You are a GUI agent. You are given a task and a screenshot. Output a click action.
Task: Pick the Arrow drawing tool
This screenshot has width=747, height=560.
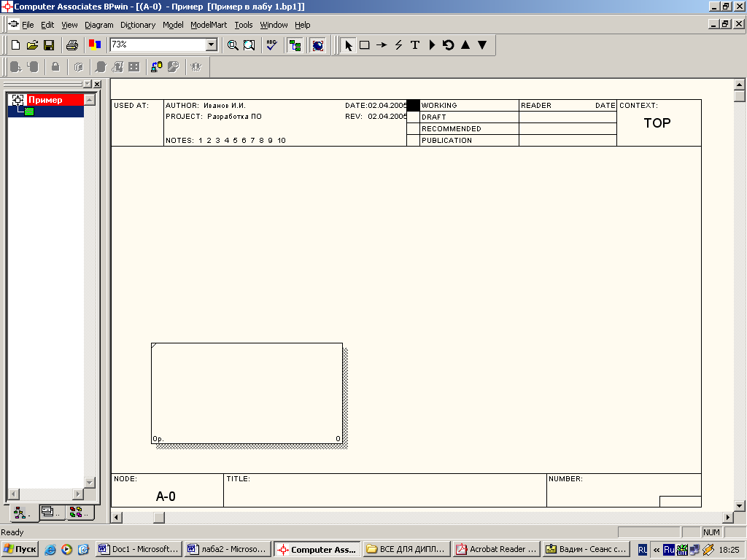click(x=381, y=45)
